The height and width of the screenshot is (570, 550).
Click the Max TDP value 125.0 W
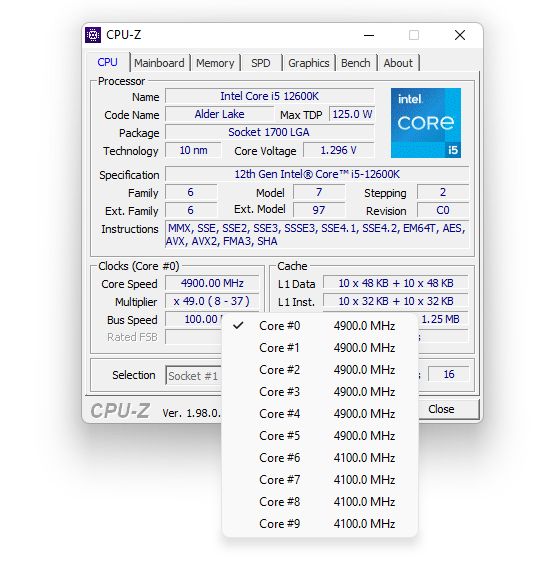(x=352, y=114)
